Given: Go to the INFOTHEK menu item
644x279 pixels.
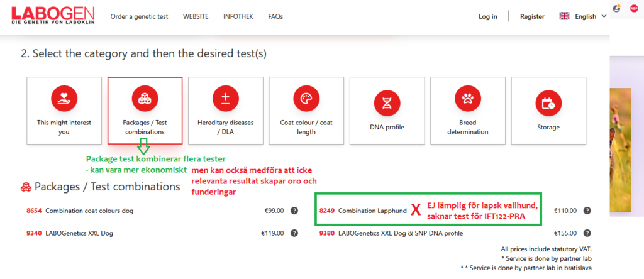Looking at the screenshot, I should 238,16.
